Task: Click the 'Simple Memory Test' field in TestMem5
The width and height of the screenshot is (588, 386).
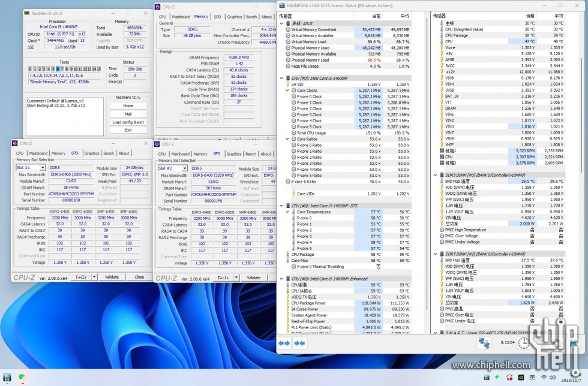Action: tap(65, 82)
